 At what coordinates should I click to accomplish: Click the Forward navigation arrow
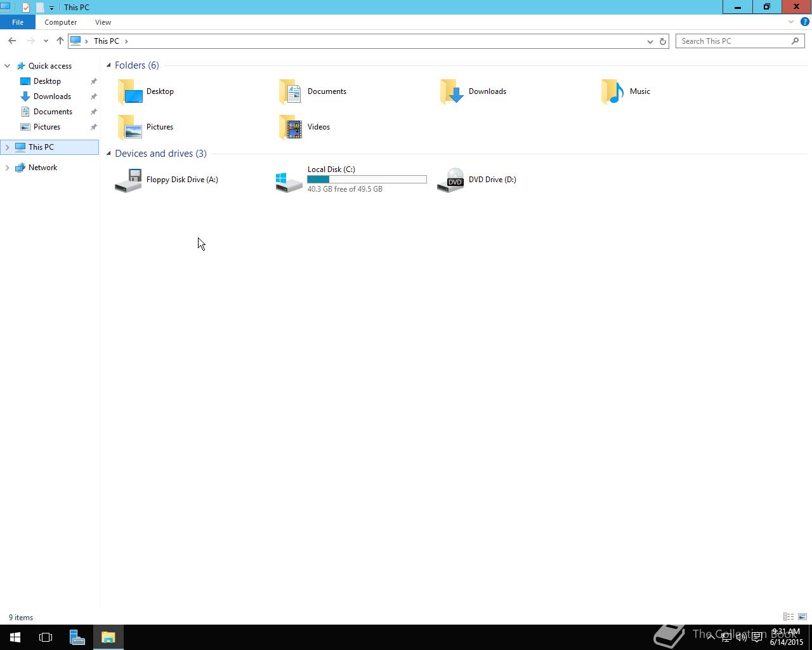tap(30, 41)
